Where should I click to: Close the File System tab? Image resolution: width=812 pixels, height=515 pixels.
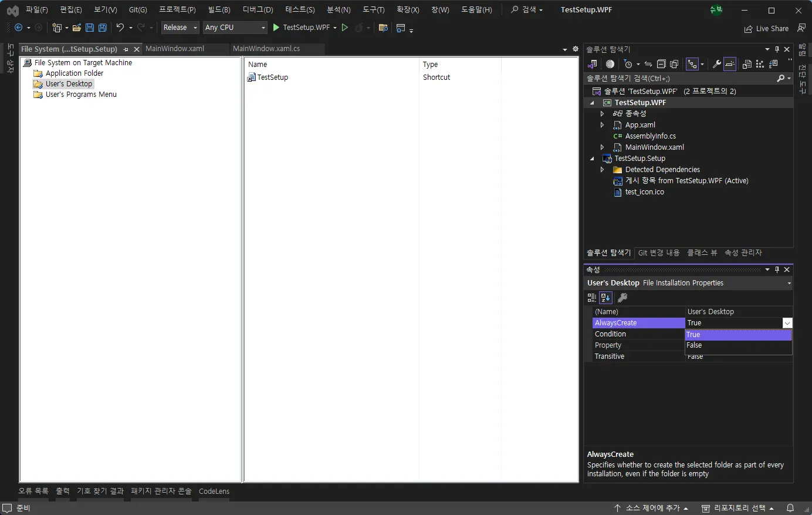click(x=137, y=49)
